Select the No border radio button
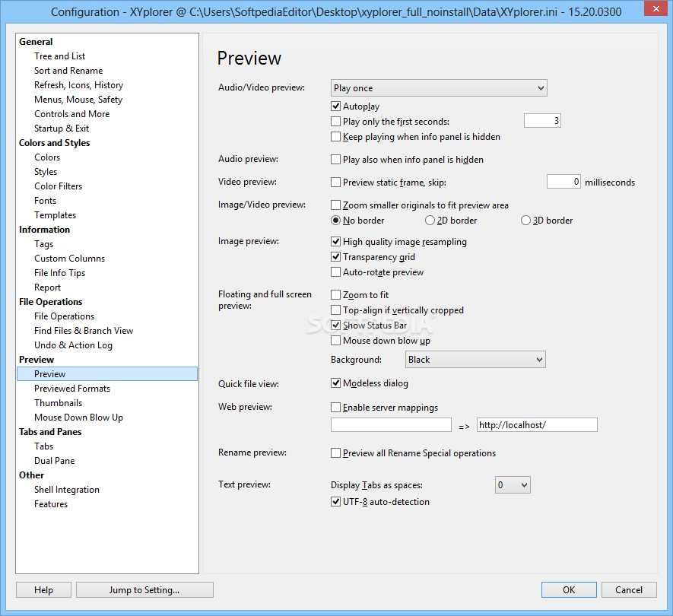This screenshot has width=673, height=616. click(x=335, y=221)
